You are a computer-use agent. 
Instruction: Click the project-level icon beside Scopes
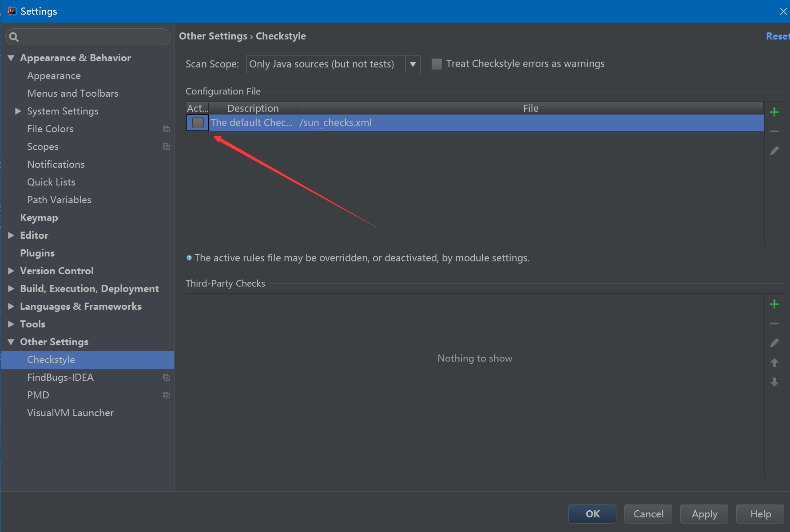point(166,146)
